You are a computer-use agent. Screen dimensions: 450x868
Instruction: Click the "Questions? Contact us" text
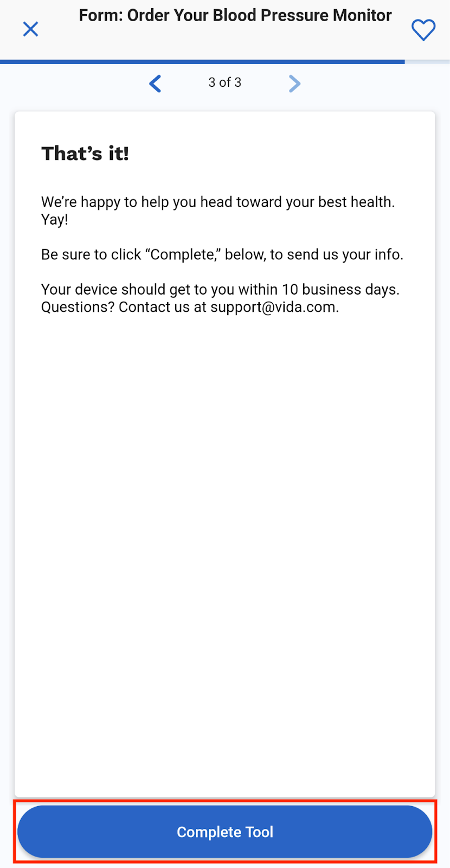point(124,307)
